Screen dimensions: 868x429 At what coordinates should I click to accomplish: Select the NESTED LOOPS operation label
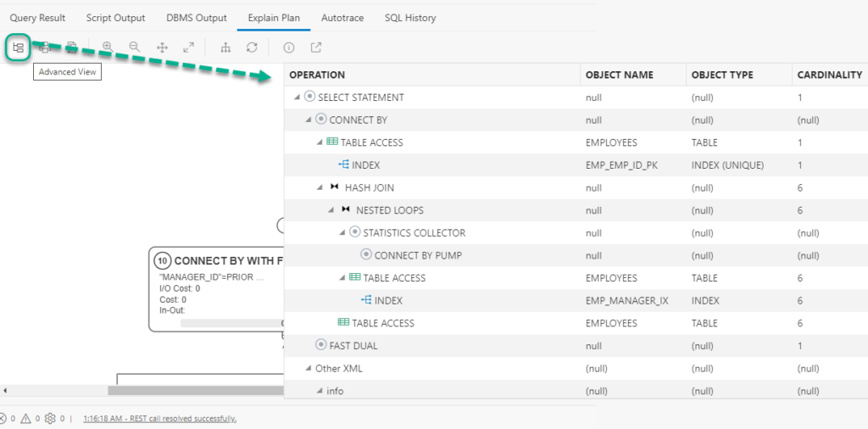[390, 210]
